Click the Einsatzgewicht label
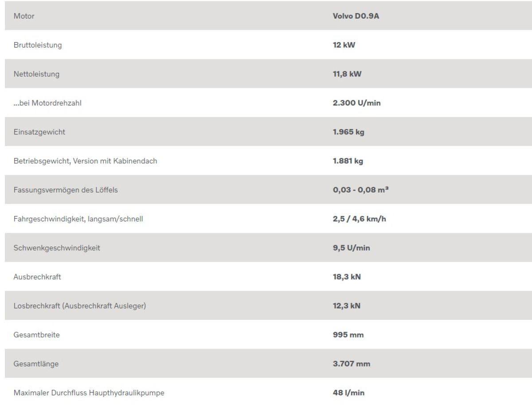532x409 pixels. point(33,132)
